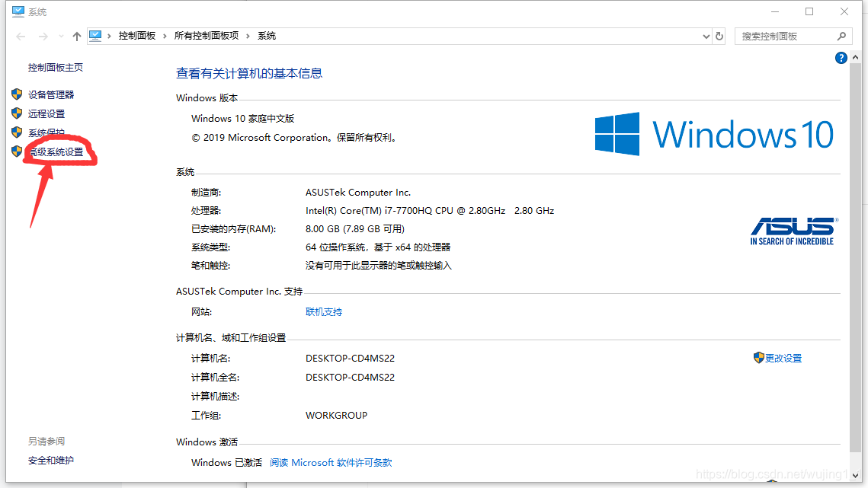Click the system window title icon
Viewport: 868px width, 488px height.
18,11
